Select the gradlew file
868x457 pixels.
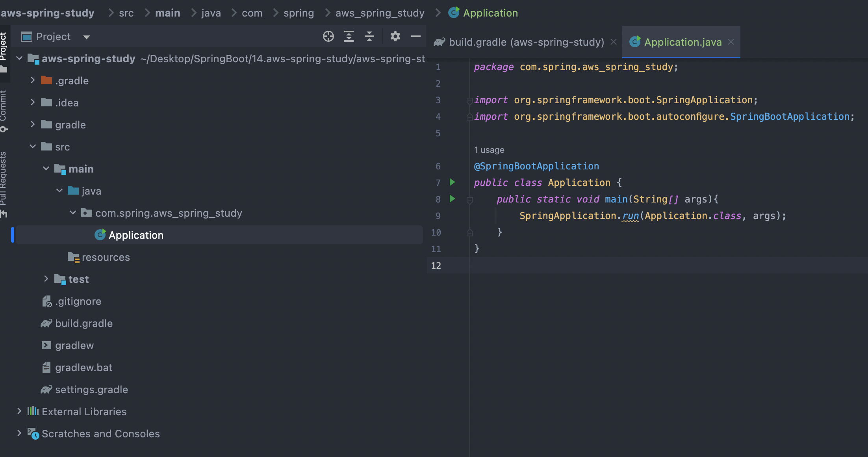[74, 346]
